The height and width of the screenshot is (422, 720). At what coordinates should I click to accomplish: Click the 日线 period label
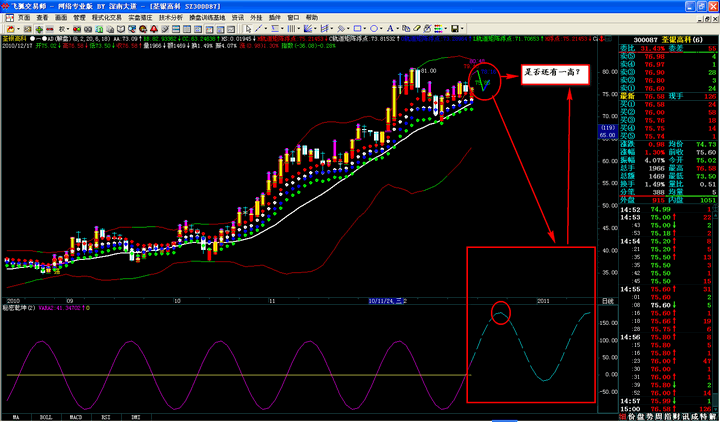(x=606, y=300)
